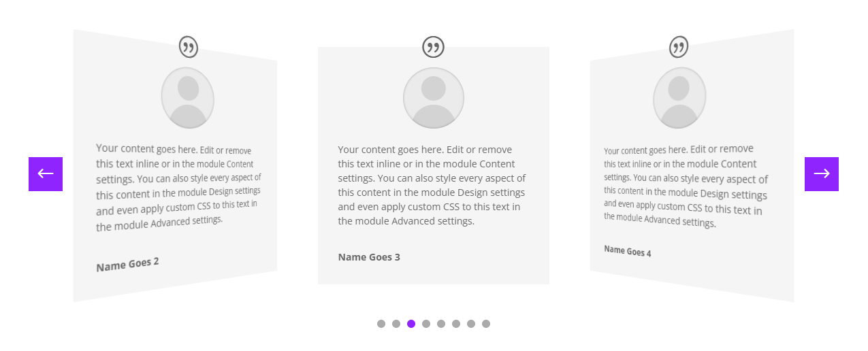
Task: Click the Name Goes 2 author label
Action: pyautogui.click(x=127, y=265)
